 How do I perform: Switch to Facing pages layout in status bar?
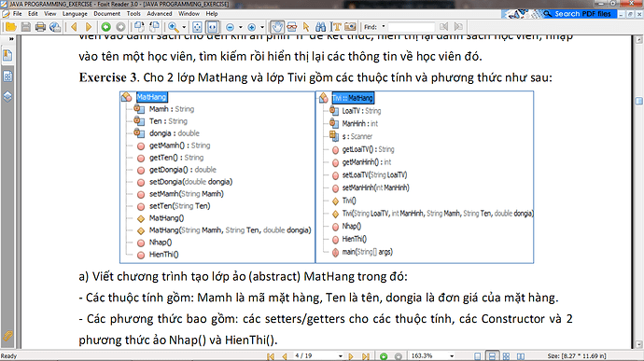(x=521, y=356)
